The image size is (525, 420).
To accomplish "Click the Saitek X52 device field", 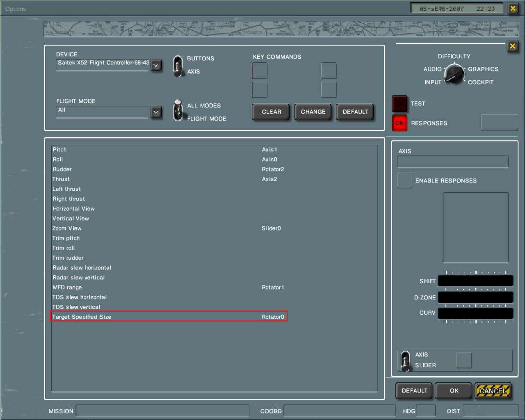I will pyautogui.click(x=102, y=65).
